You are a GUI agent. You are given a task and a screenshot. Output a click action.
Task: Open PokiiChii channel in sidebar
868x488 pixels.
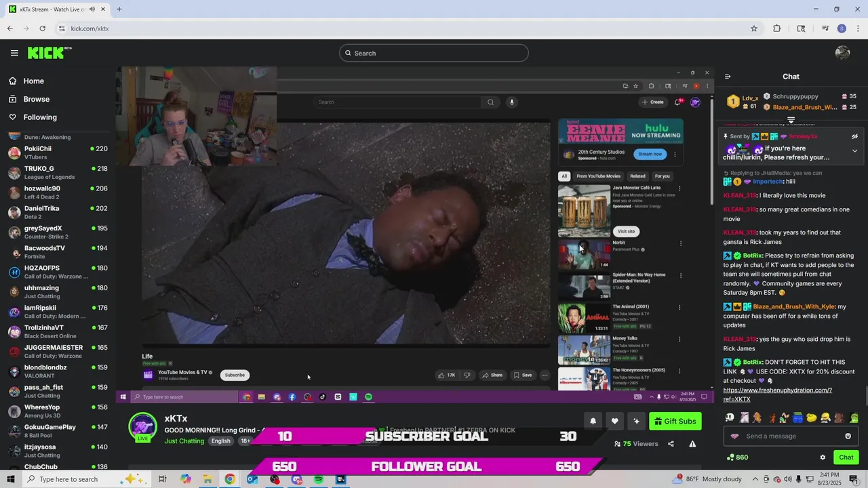pos(58,152)
